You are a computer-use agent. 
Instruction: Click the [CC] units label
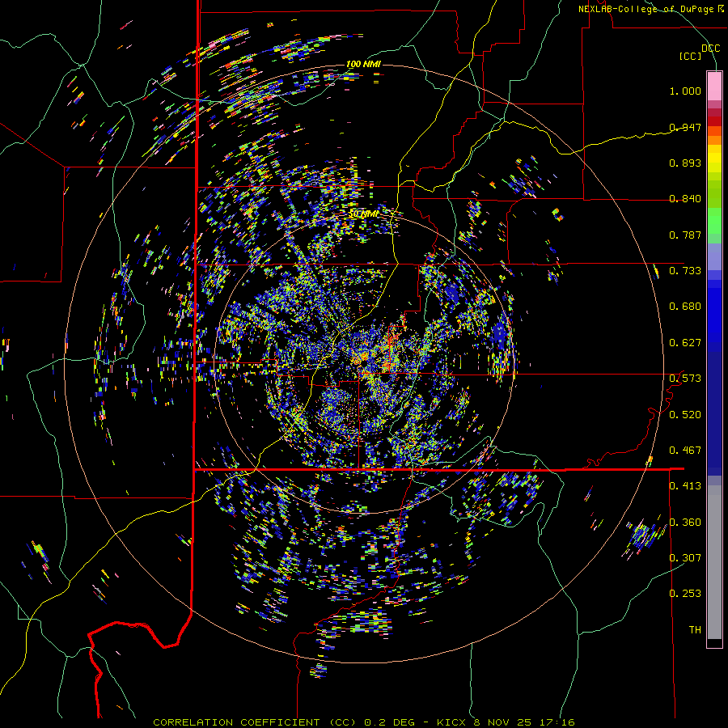[x=691, y=56]
